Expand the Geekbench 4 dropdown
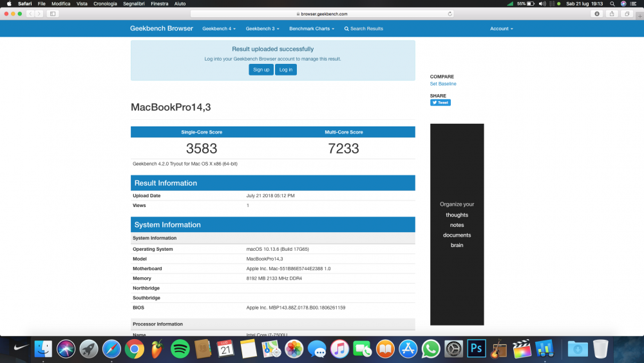Image resolution: width=644 pixels, height=363 pixels. [x=219, y=29]
